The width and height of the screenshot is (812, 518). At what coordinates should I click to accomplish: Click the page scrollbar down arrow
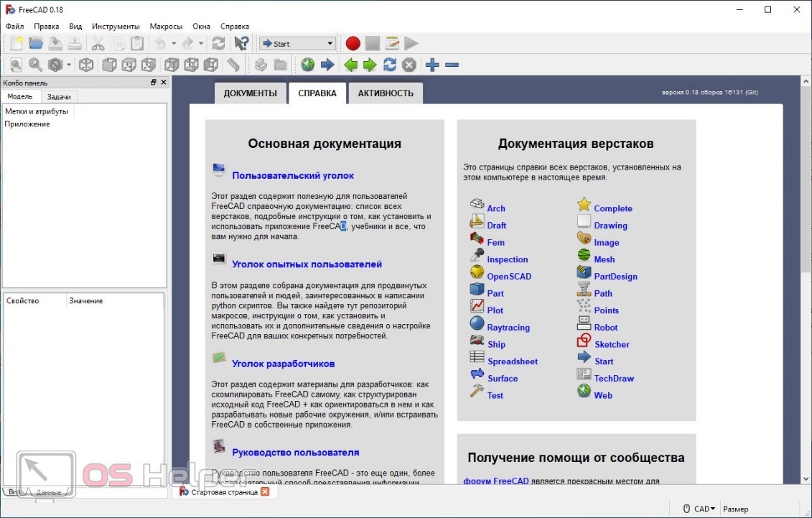coord(806,478)
